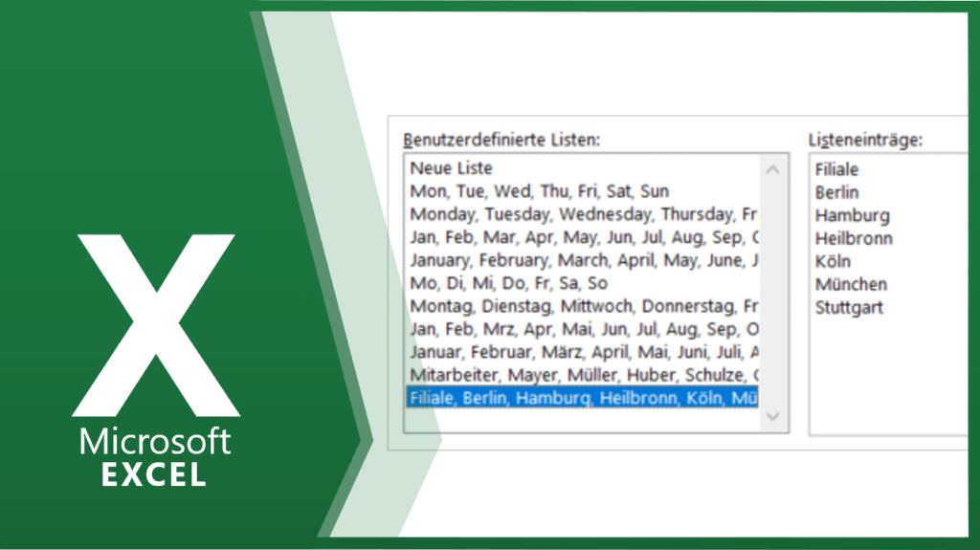This screenshot has width=980, height=550.
Task: Click the Microsoft Excel X logo
Action: tap(156, 325)
